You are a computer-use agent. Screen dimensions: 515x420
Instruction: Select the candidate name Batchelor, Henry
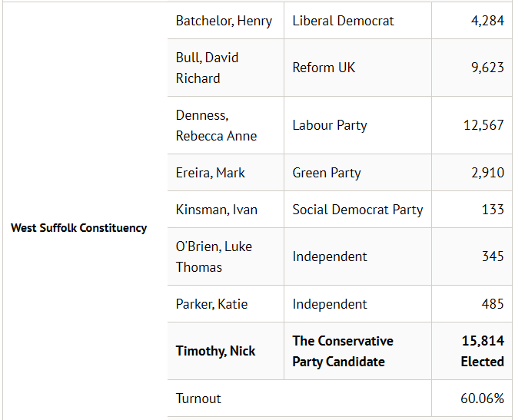coord(224,21)
